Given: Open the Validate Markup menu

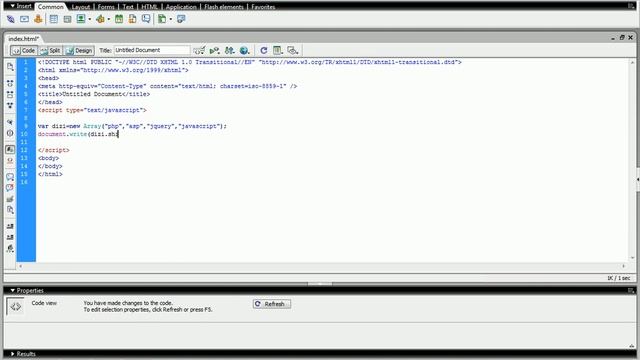Looking at the screenshot, I should tap(214, 51).
